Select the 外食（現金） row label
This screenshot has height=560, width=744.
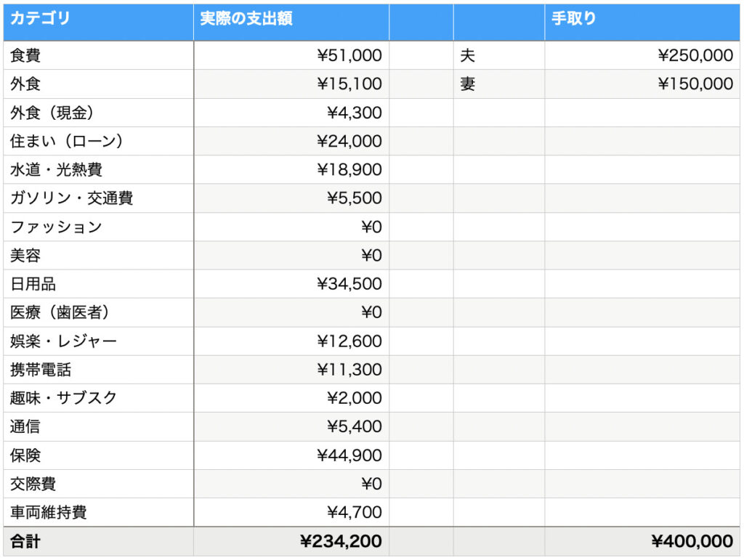[98, 113]
